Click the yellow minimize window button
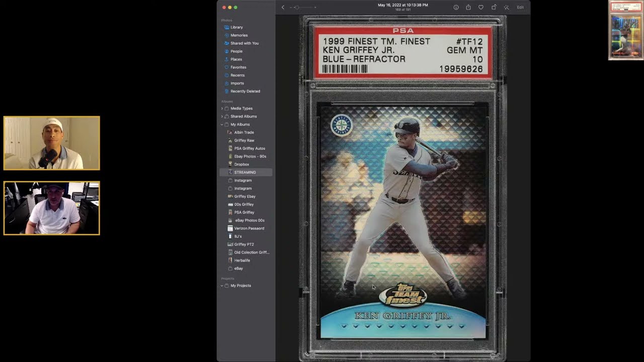Viewport: 644px width, 362px height. pos(230,8)
